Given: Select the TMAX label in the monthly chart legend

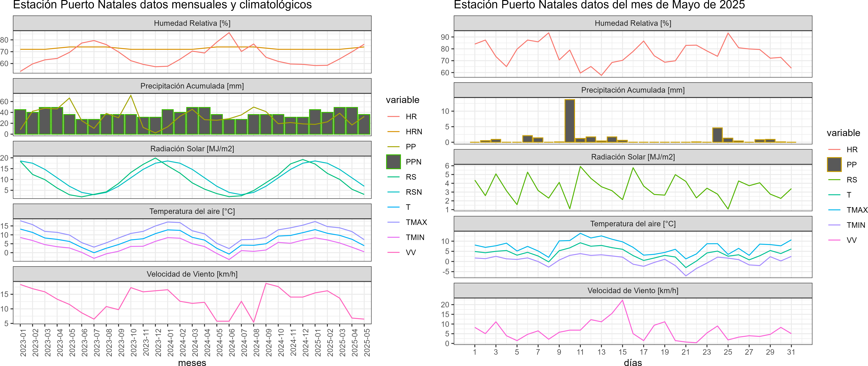Looking at the screenshot, I should click(416, 222).
